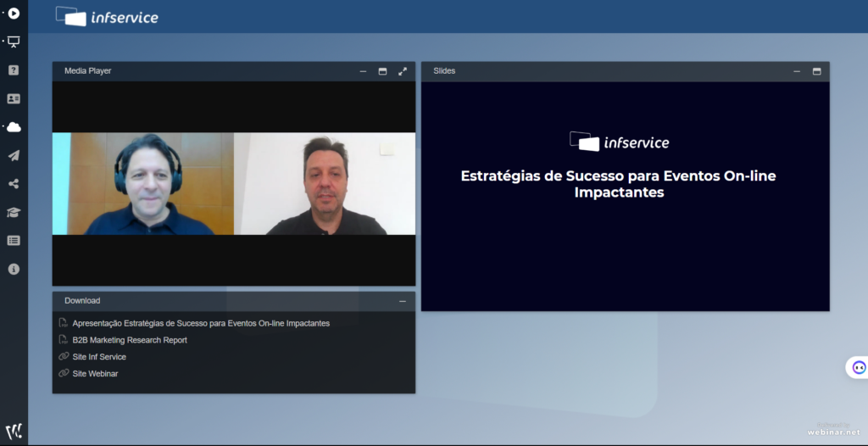Click the Slides panel title
Viewport: 868px width, 446px height.
444,71
